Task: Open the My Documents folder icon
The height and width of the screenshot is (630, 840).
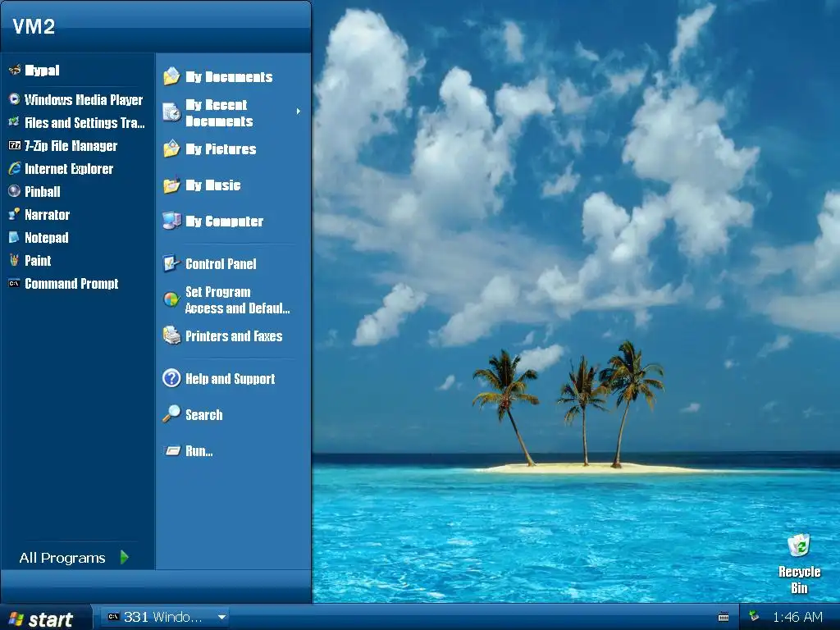Action: pyautogui.click(x=171, y=76)
